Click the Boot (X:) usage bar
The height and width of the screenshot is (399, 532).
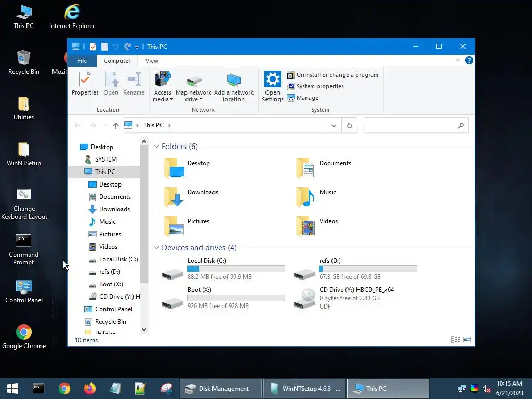click(236, 298)
